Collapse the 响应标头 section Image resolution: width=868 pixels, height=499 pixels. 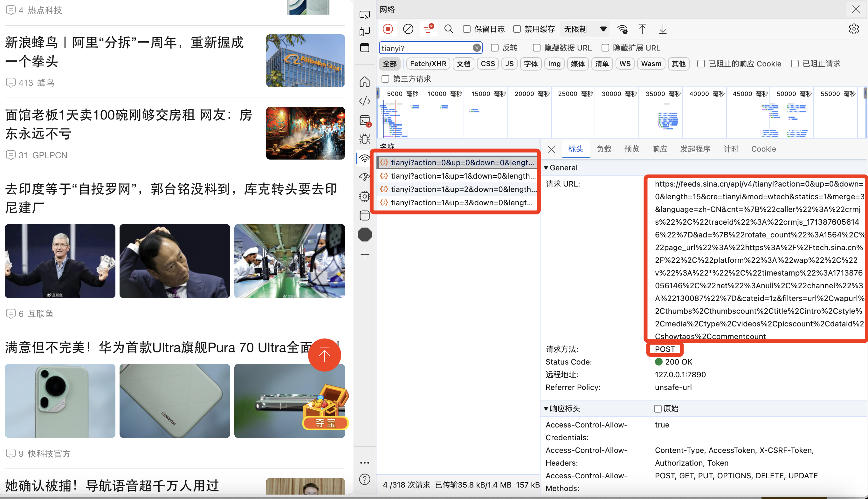click(x=546, y=408)
